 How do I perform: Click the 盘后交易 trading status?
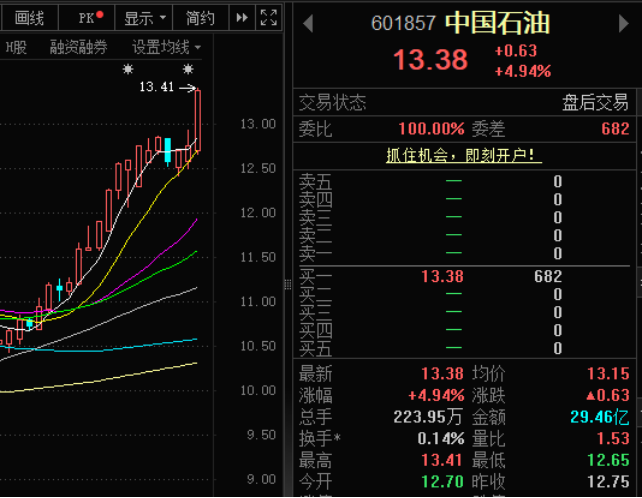coord(595,102)
